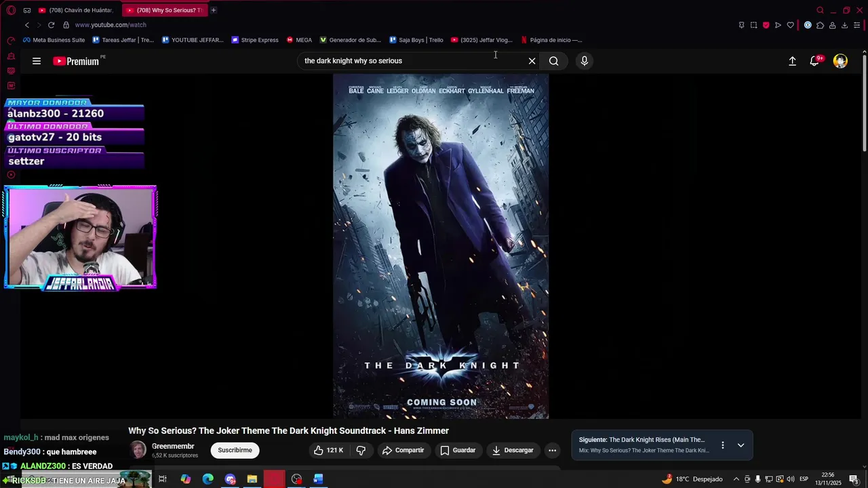Open Opera workspaces icon beside tabs
Viewport: 868px width, 488px height.
26,10
